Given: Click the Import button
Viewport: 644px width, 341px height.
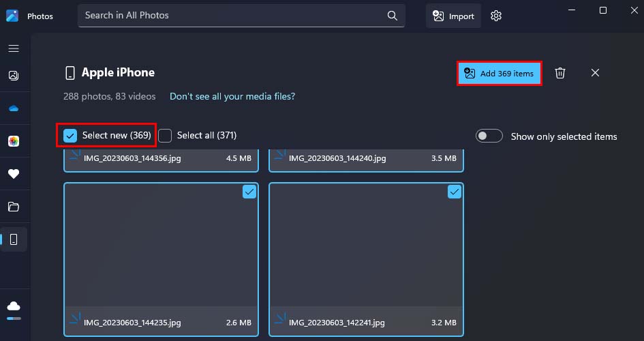Looking at the screenshot, I should click(454, 16).
